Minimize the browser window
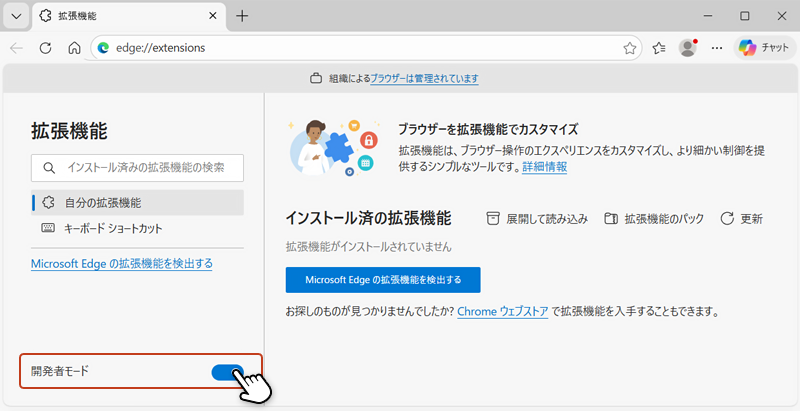 (708, 16)
